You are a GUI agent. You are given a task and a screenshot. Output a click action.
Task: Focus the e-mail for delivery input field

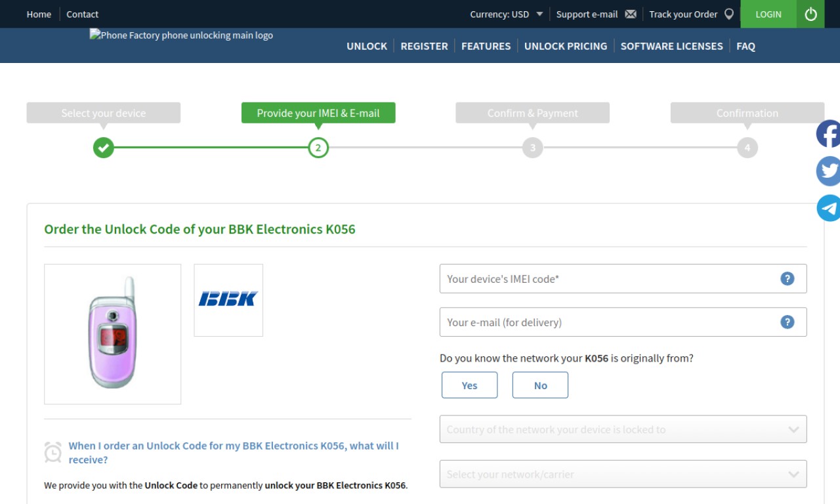(623, 322)
